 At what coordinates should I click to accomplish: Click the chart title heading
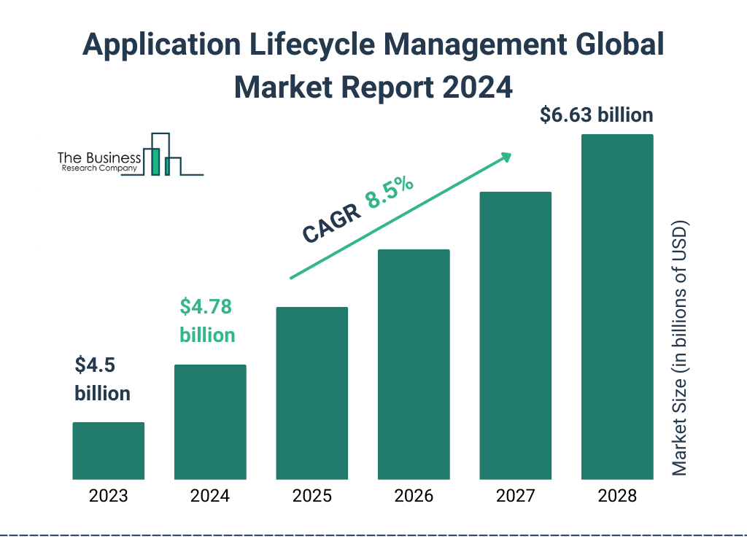[373, 66]
